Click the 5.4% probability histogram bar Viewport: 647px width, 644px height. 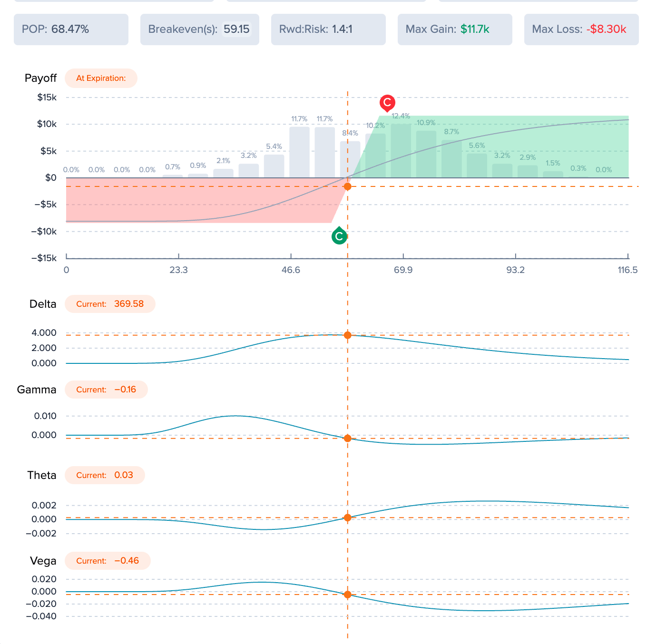(x=274, y=166)
